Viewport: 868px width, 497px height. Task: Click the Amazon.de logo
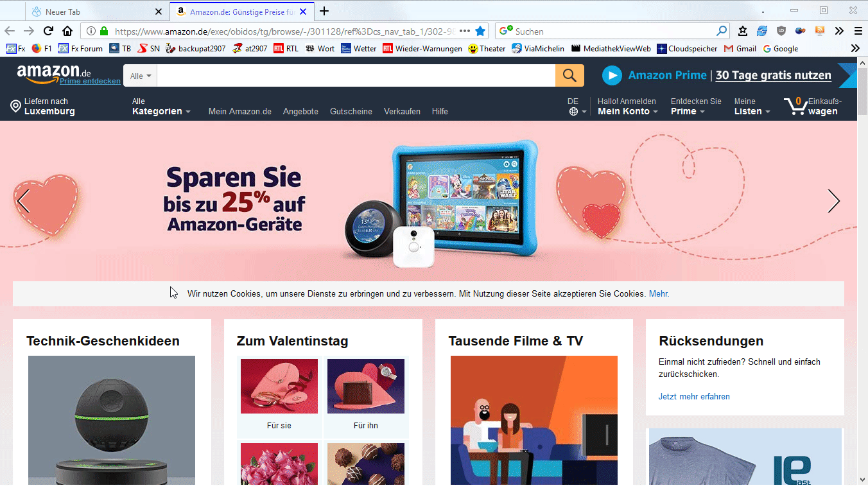(55, 73)
